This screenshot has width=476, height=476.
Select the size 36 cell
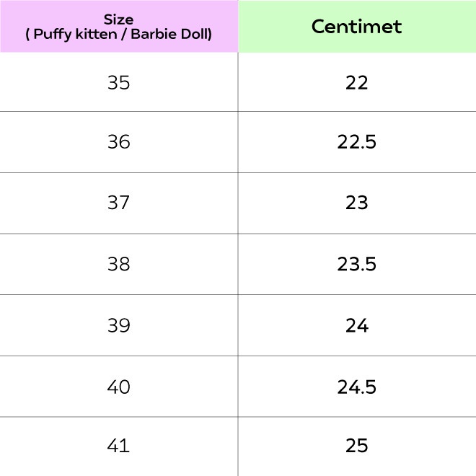(x=118, y=142)
